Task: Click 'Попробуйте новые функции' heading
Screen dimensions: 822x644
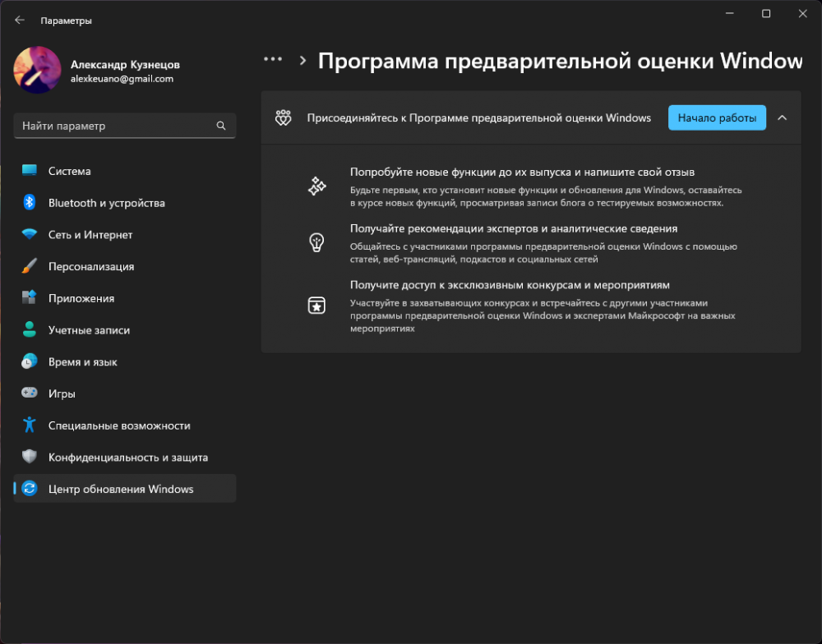Action: (x=522, y=172)
